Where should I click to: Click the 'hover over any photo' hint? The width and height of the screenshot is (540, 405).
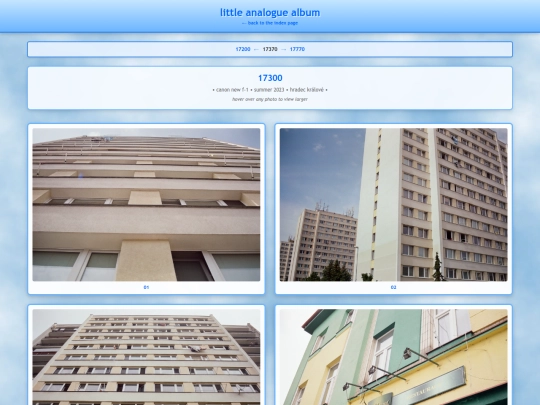click(270, 99)
